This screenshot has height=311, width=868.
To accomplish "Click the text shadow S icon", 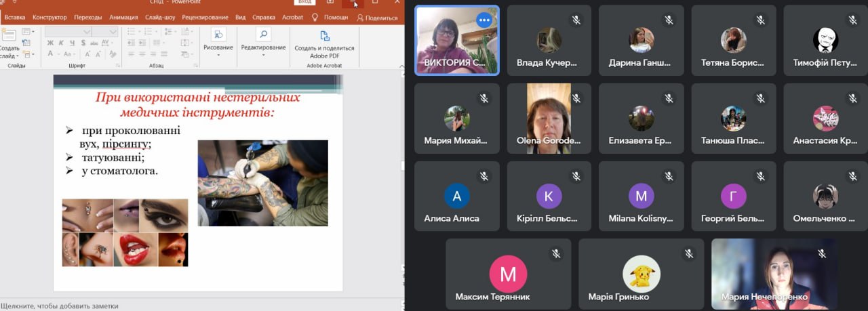I will (81, 43).
